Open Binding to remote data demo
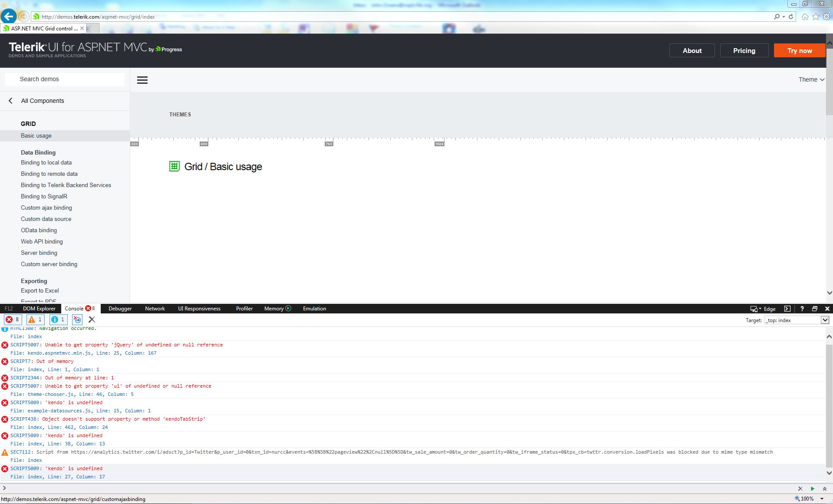 pyautogui.click(x=49, y=174)
